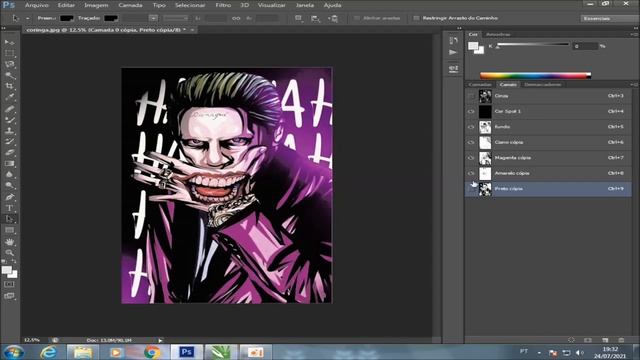Select the Eraser tool

(9, 153)
